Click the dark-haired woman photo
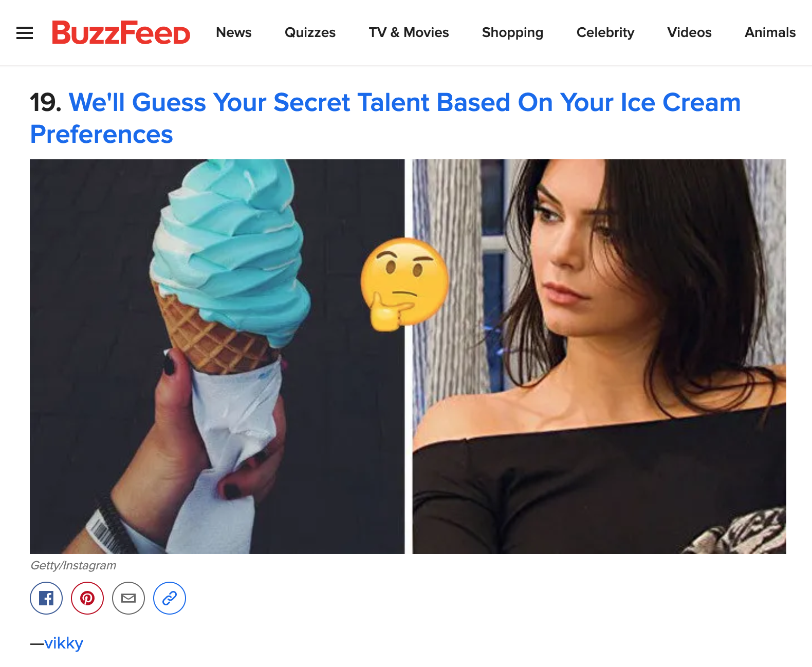The height and width of the screenshot is (667, 812). (599, 357)
